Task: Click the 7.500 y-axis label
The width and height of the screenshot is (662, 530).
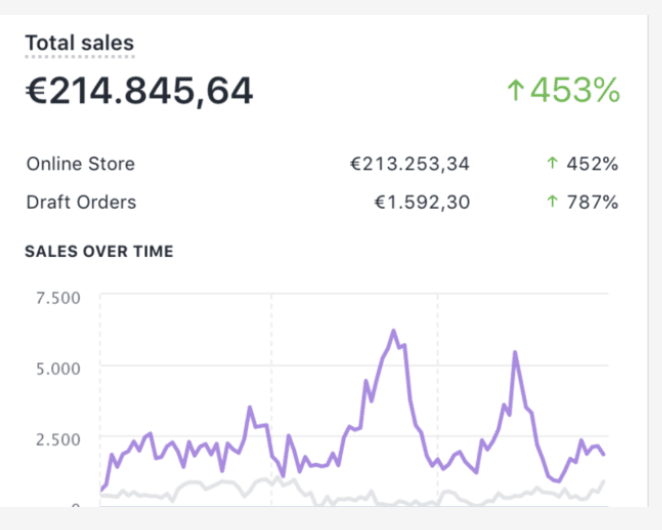Action: pyautogui.click(x=57, y=297)
